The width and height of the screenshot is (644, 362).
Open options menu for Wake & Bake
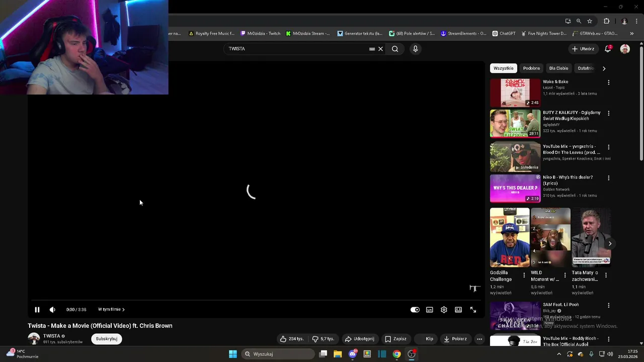[x=608, y=82]
